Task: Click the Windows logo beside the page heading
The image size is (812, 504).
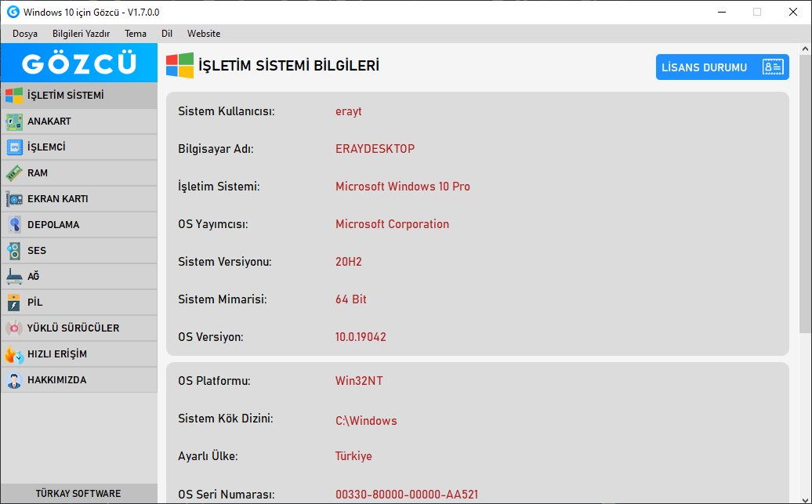Action: click(x=179, y=65)
